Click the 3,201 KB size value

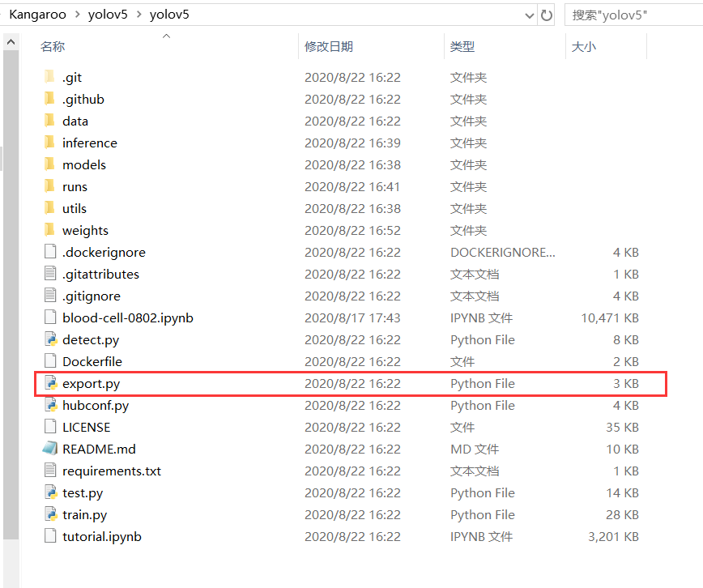coord(613,536)
